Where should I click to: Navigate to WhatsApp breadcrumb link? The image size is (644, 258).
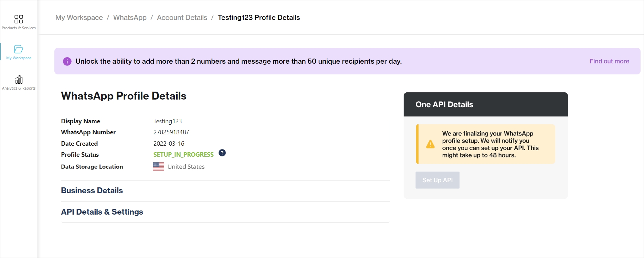130,18
